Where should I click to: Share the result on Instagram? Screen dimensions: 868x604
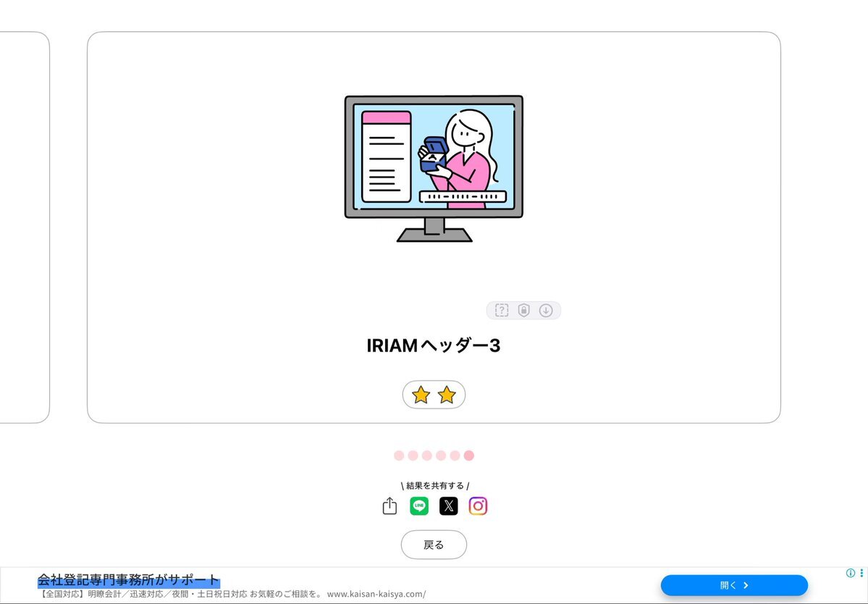[478, 506]
